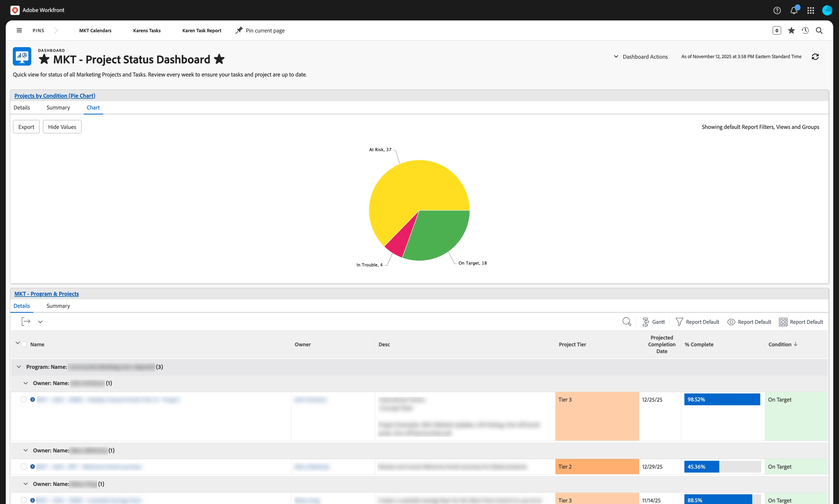
Task: Open the Help question mark icon
Action: pyautogui.click(x=777, y=10)
